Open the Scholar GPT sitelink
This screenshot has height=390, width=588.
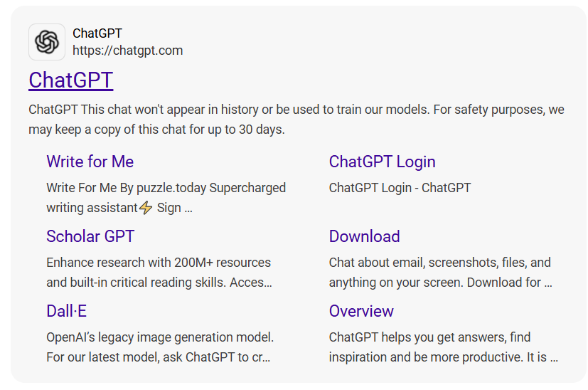tap(90, 236)
